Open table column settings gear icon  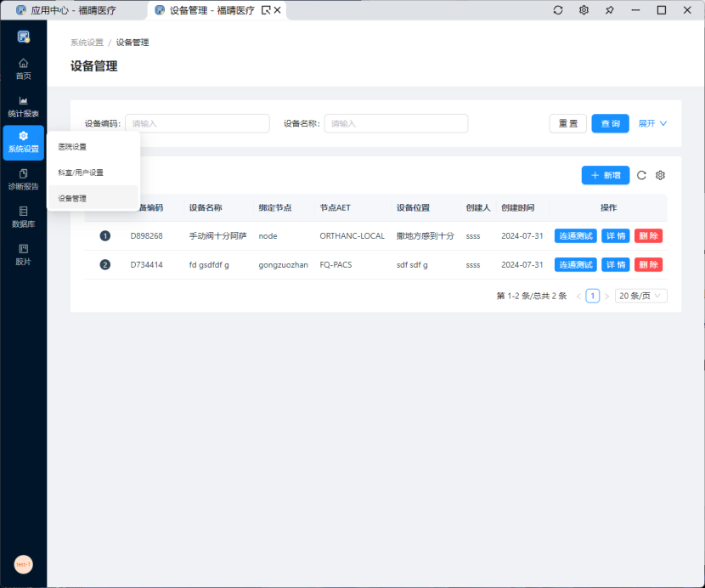pos(660,175)
